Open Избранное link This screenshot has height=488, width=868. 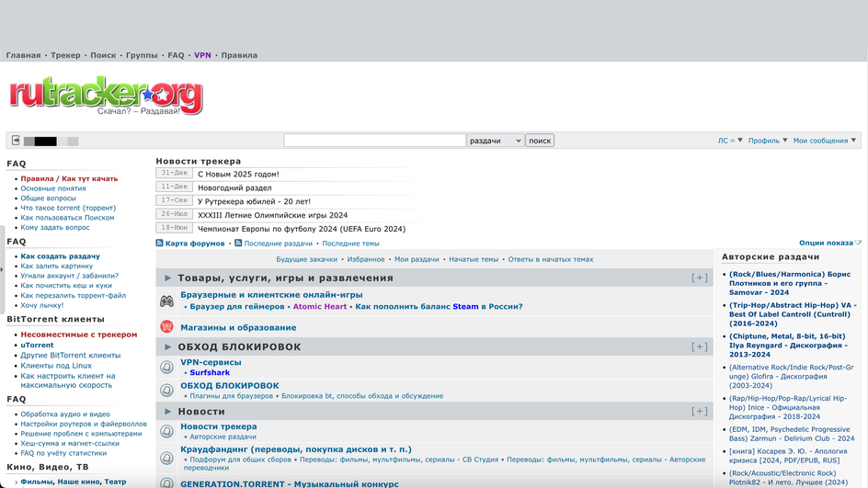pyautogui.click(x=365, y=259)
